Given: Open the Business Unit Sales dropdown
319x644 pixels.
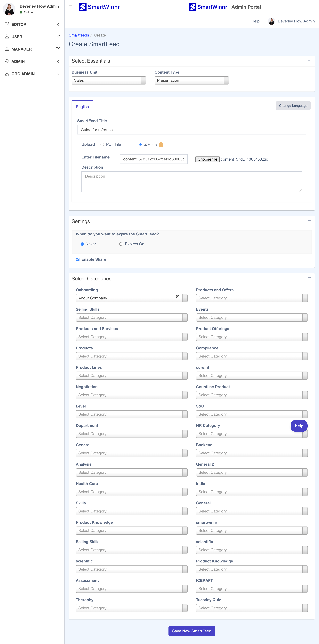Looking at the screenshot, I should pyautogui.click(x=109, y=81).
